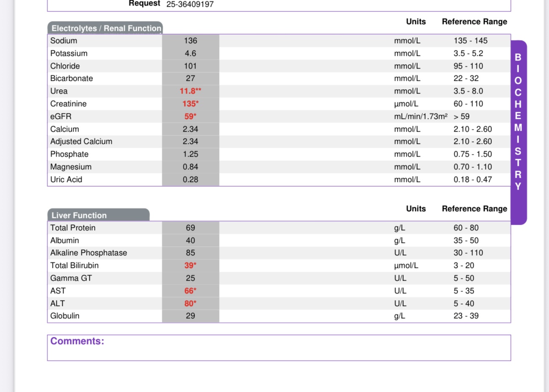Click the eGFR units mL/min/1.73m² text
Viewport: 549px width, 392px height.
[x=420, y=116]
